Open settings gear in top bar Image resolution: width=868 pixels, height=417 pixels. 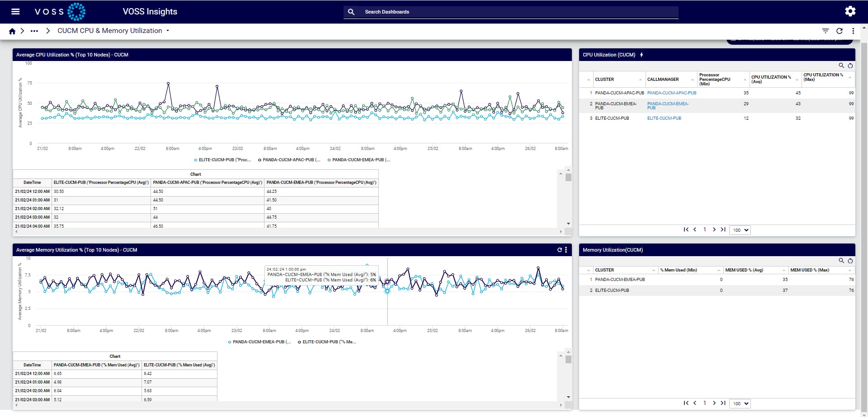click(x=850, y=11)
